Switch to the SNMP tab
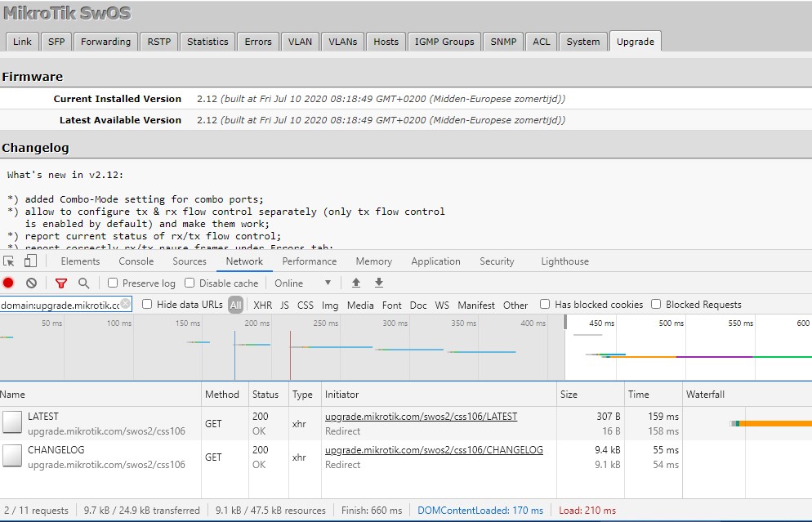This screenshot has height=522, width=812. [503, 42]
